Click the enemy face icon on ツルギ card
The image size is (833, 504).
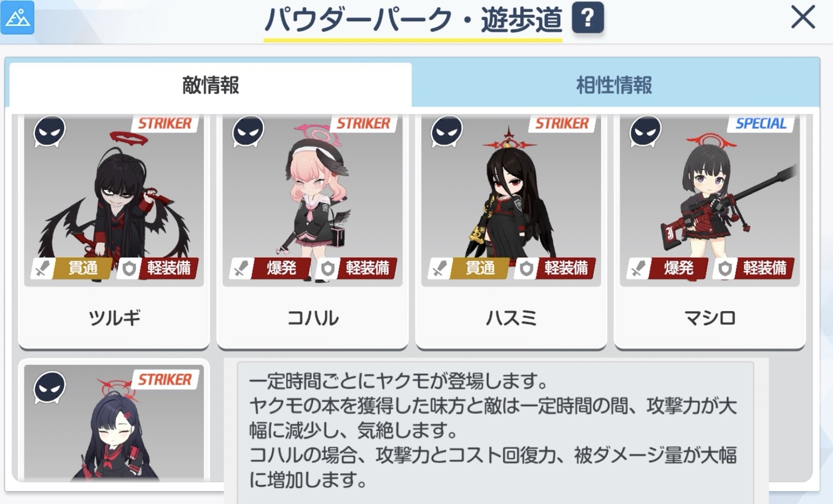click(50, 131)
